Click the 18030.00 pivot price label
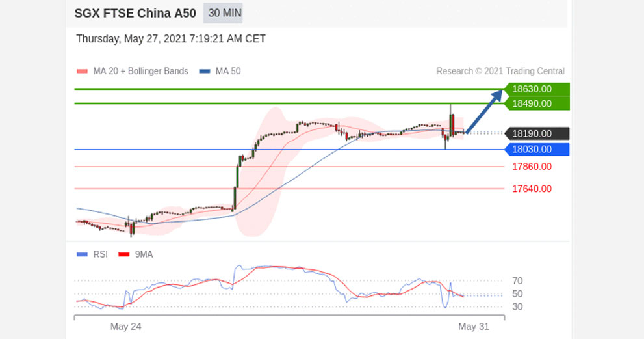The height and width of the screenshot is (339, 644). (x=537, y=150)
